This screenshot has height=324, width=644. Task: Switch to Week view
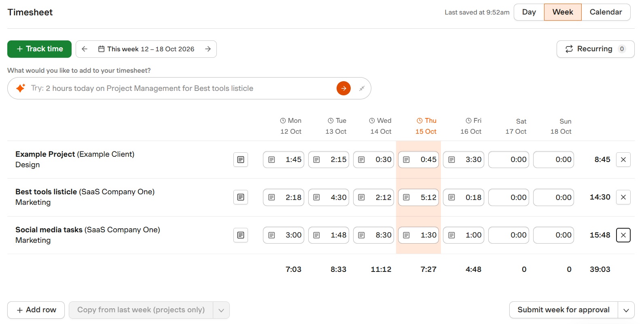563,12
